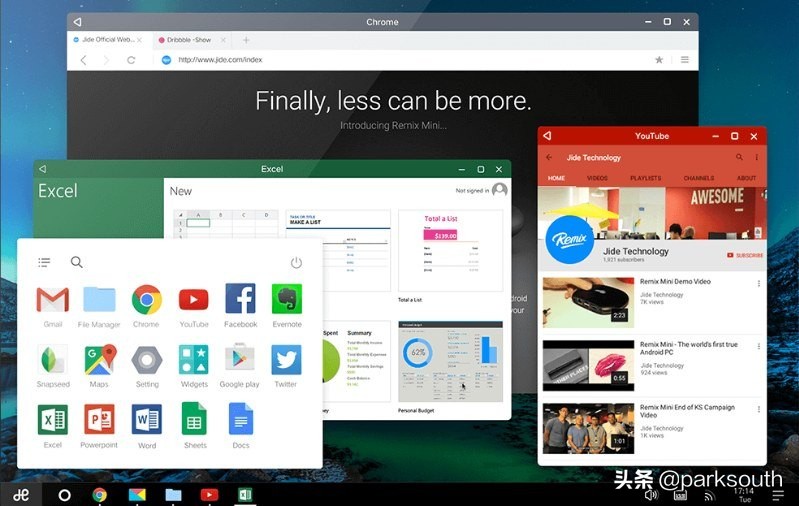The image size is (799, 506).
Task: Open the Personal Budget template thumbnail
Action: tap(450, 361)
